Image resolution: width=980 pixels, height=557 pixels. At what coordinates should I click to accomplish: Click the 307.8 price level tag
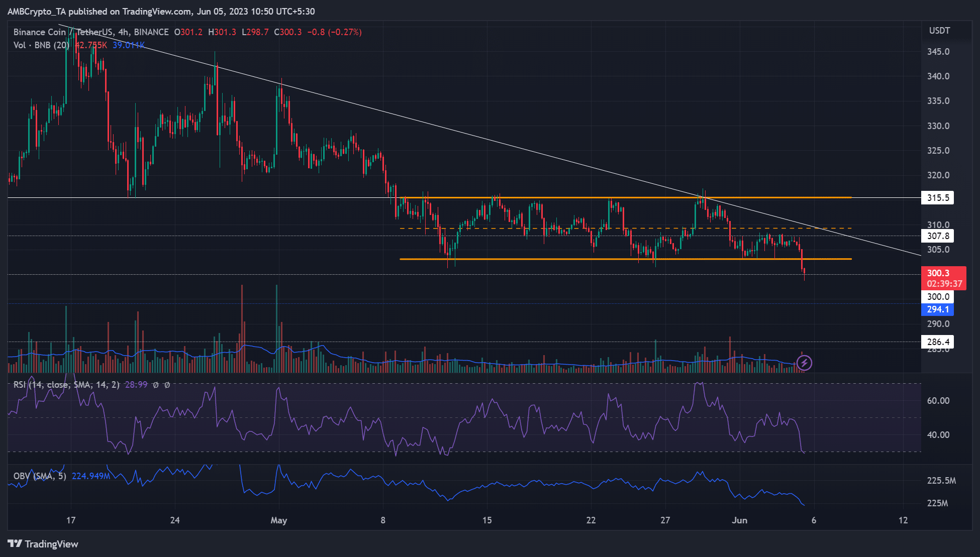(938, 236)
